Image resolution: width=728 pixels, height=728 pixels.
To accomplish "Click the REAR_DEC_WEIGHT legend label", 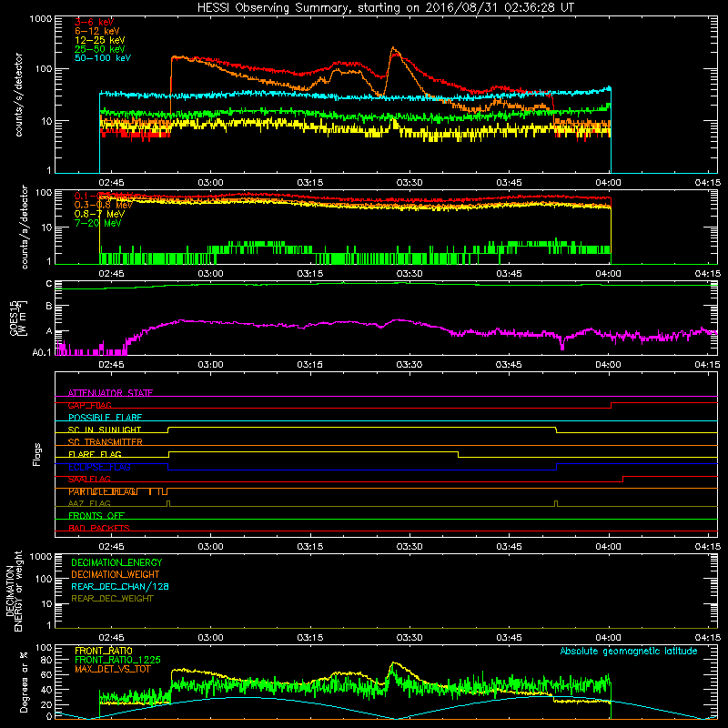I will [x=112, y=599].
